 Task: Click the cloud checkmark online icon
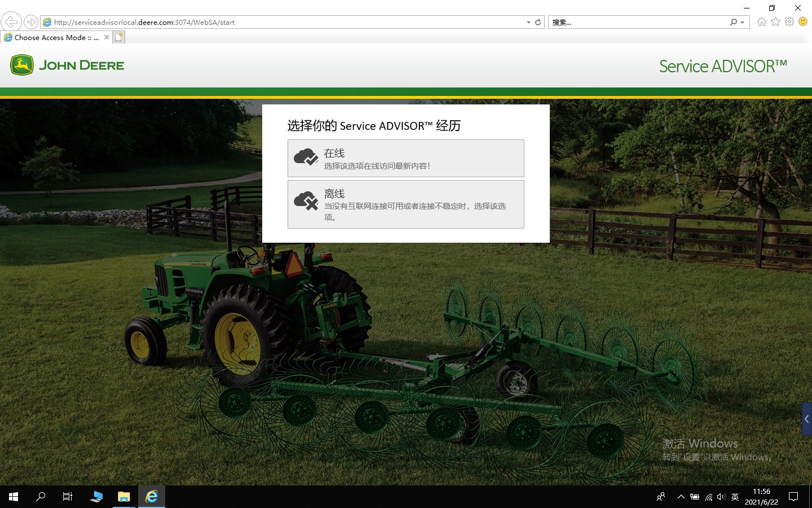pyautogui.click(x=306, y=157)
